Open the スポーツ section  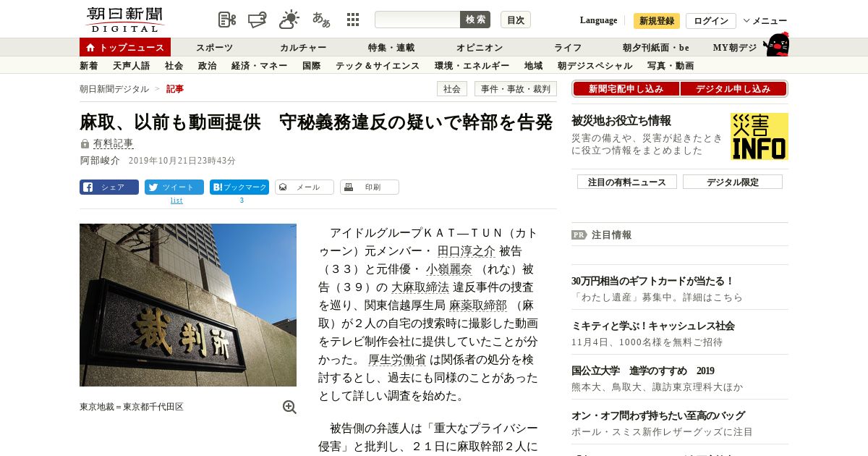click(214, 48)
